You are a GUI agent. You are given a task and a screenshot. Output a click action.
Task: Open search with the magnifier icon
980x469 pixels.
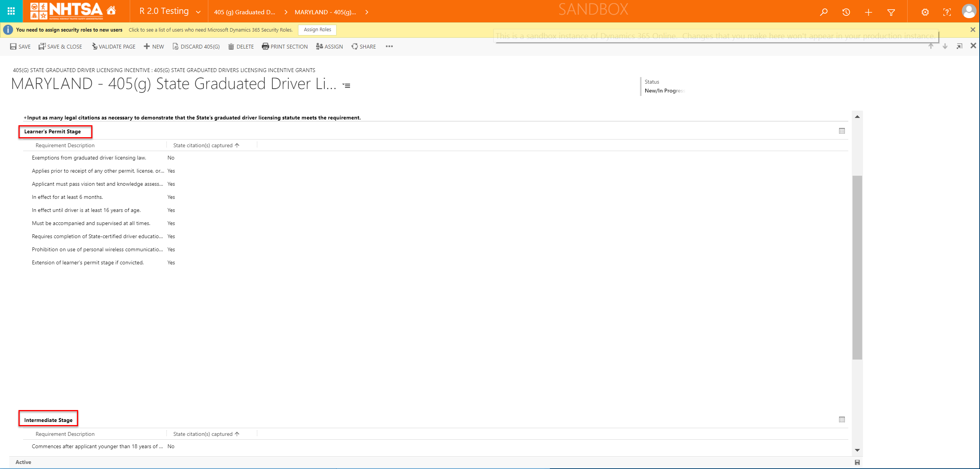pos(824,12)
